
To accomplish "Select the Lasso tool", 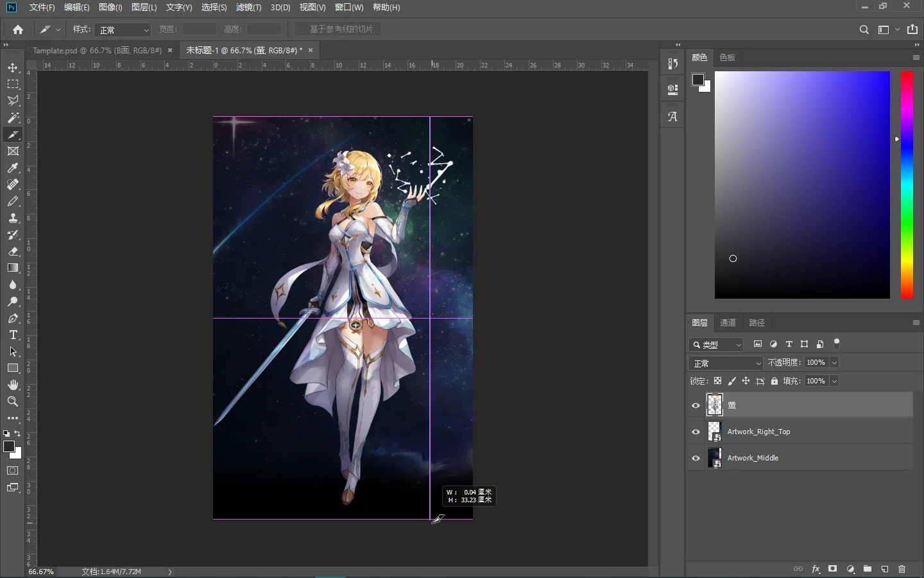I will (13, 101).
